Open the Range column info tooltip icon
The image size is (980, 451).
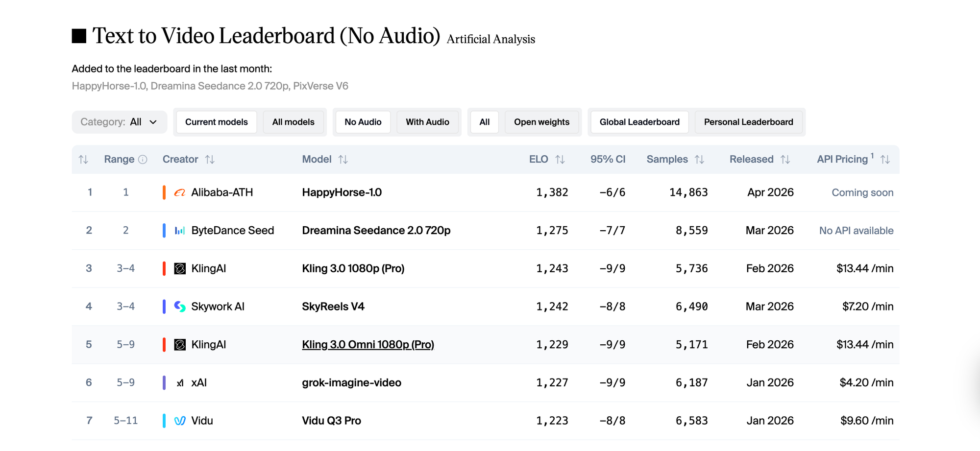click(143, 159)
